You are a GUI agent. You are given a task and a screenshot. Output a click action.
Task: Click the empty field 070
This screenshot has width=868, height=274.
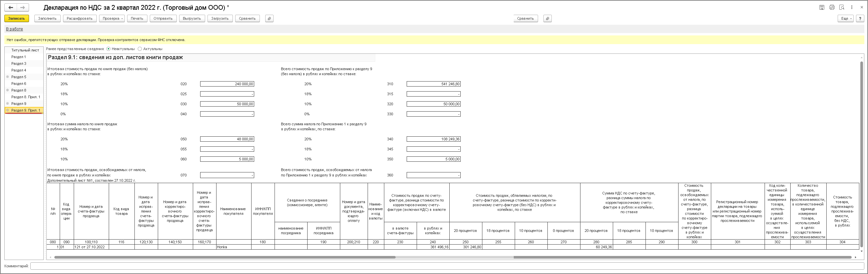pyautogui.click(x=227, y=175)
